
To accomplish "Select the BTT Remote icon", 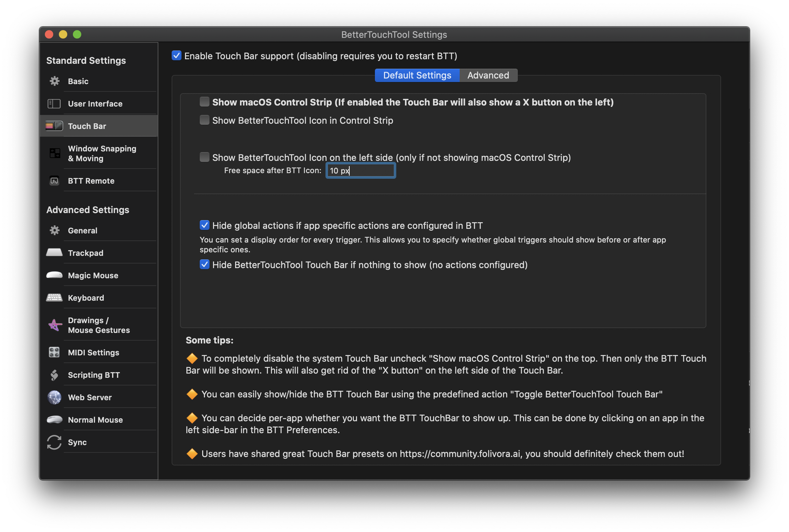I will coord(54,181).
